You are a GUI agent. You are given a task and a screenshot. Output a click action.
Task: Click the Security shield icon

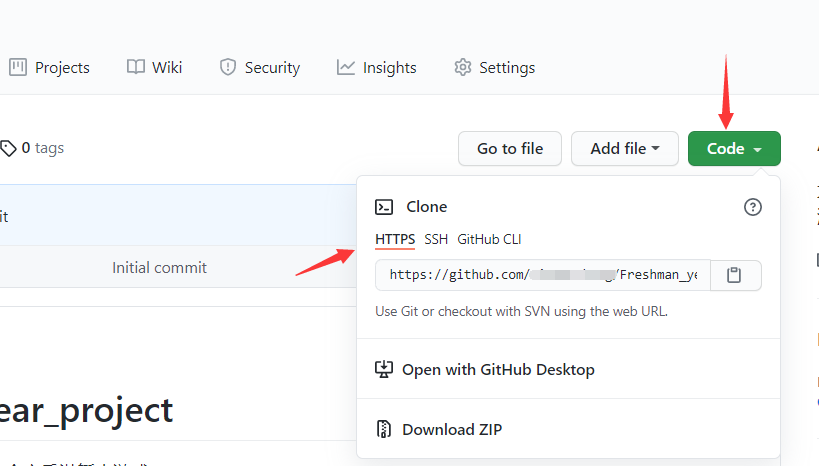(228, 67)
